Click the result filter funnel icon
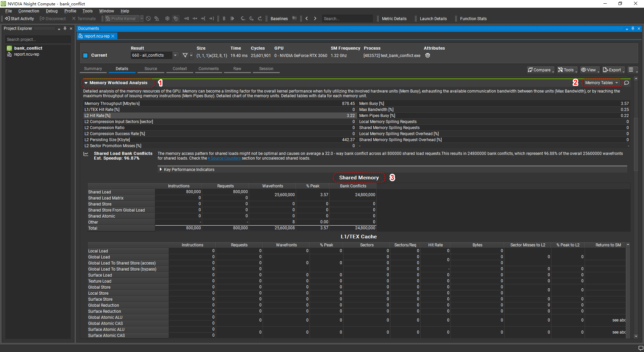Screen dimensions: 644x352 coord(185,55)
